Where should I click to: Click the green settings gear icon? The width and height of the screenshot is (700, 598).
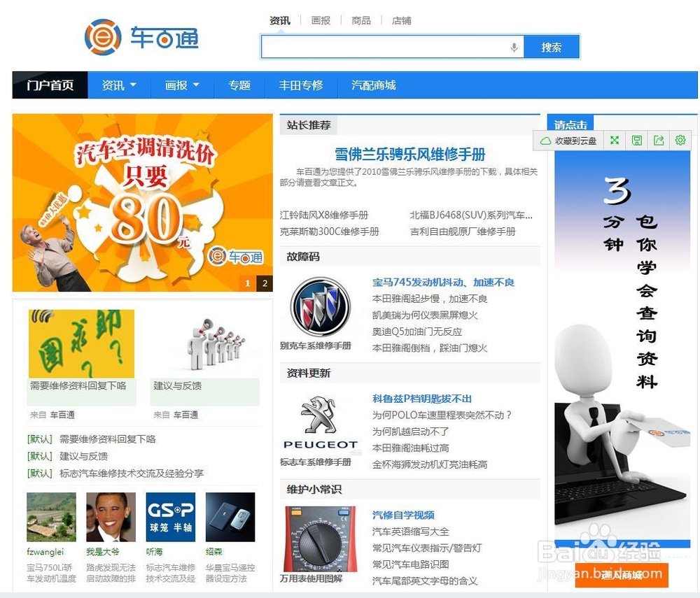[x=680, y=141]
